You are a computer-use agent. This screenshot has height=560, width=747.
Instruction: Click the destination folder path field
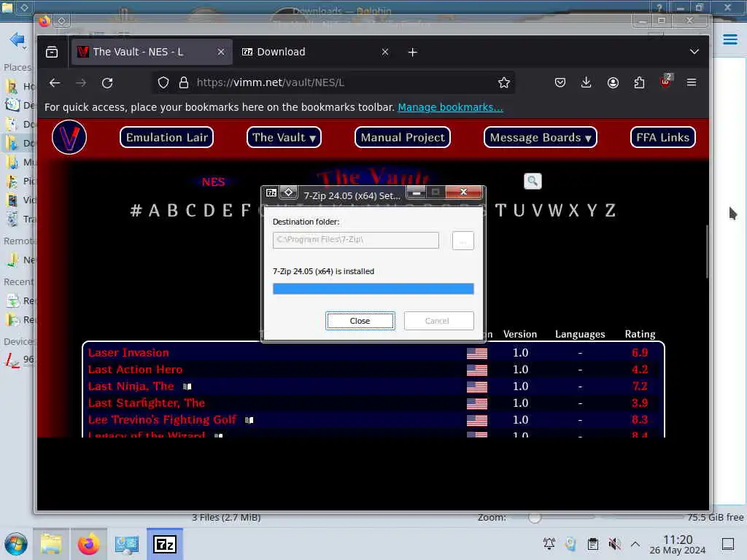(x=355, y=240)
